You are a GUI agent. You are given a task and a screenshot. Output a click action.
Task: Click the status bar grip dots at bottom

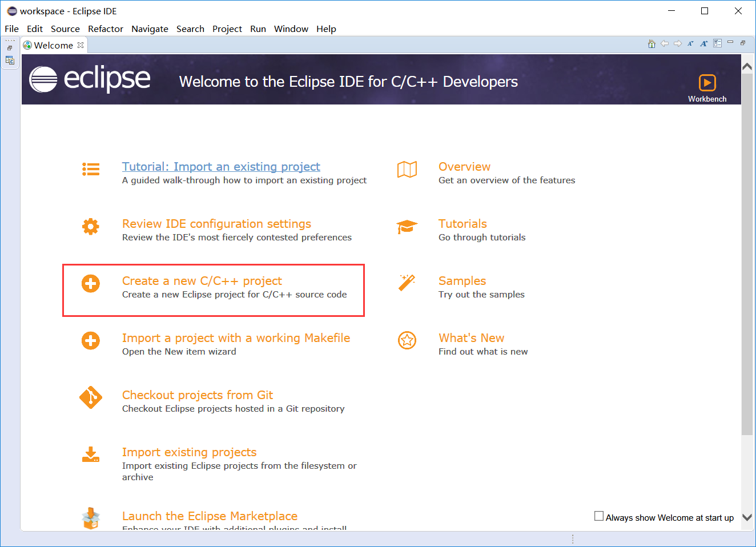(x=573, y=539)
